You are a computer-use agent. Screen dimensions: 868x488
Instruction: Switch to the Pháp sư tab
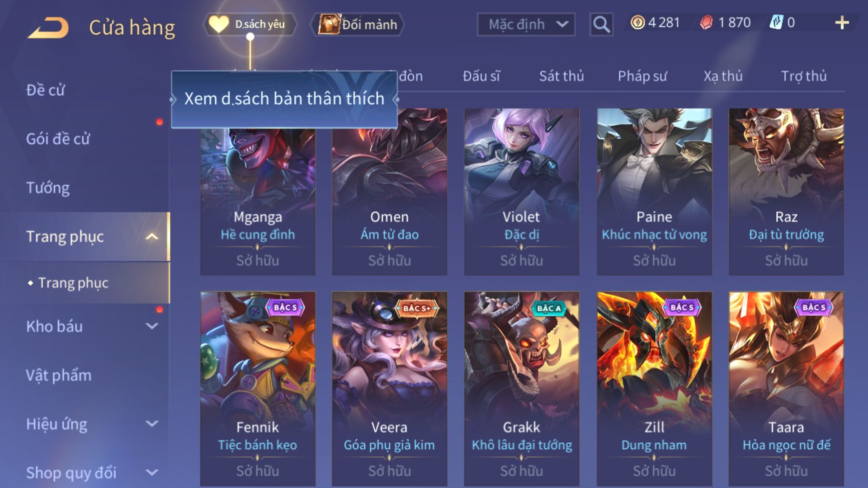tap(642, 76)
